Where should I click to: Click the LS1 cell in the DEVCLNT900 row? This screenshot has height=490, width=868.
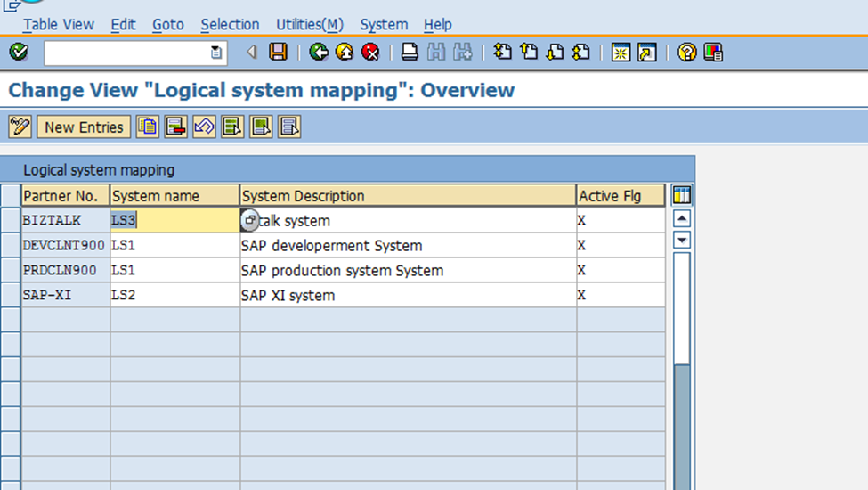click(174, 245)
